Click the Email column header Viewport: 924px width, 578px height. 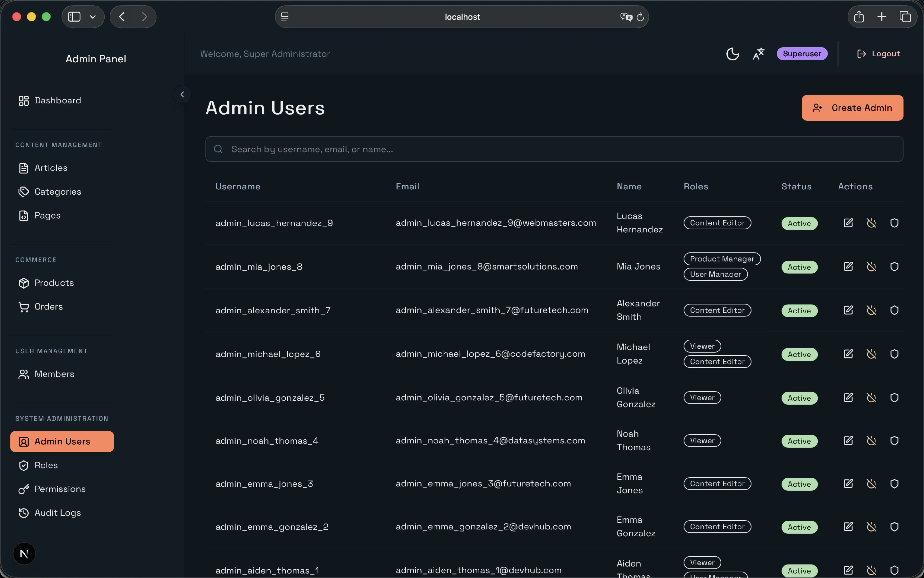tap(407, 187)
